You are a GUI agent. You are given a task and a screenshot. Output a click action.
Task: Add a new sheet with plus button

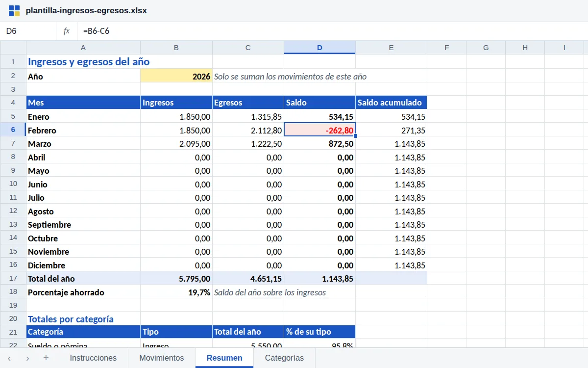[x=46, y=358]
